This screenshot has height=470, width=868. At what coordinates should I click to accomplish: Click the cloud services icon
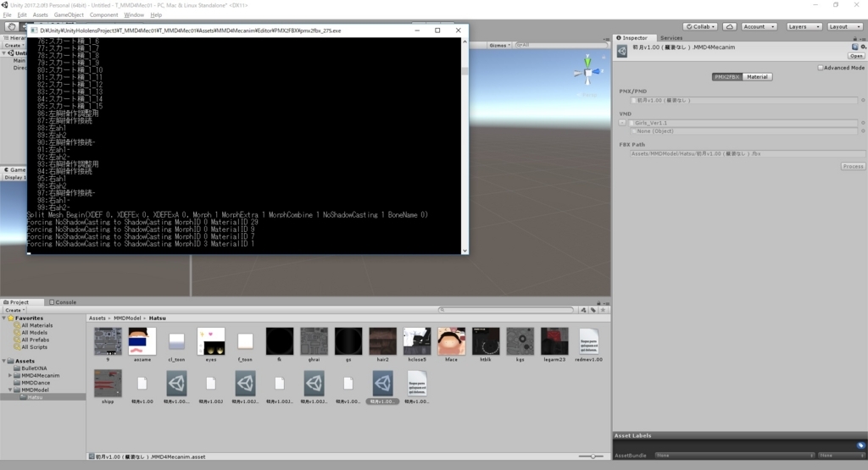click(x=730, y=26)
